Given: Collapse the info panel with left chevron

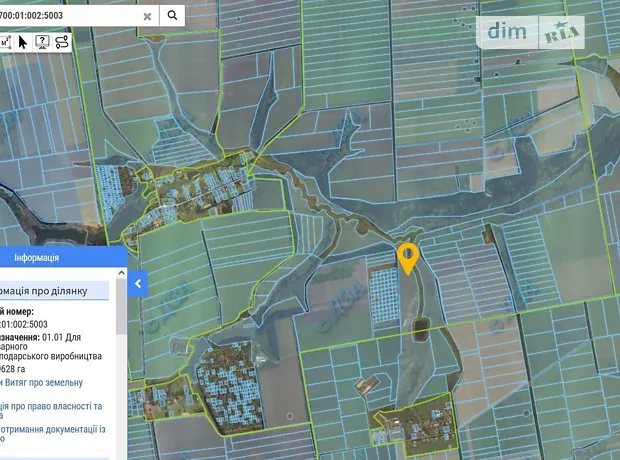Looking at the screenshot, I should point(138,284).
